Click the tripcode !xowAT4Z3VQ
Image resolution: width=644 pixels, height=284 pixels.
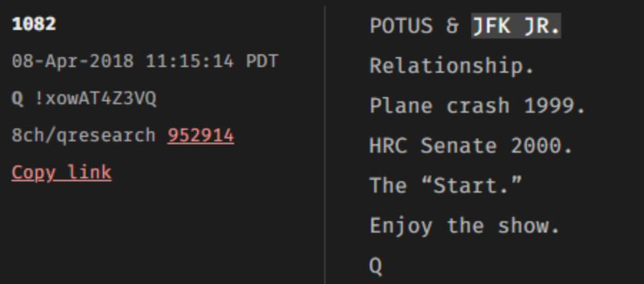96,99
